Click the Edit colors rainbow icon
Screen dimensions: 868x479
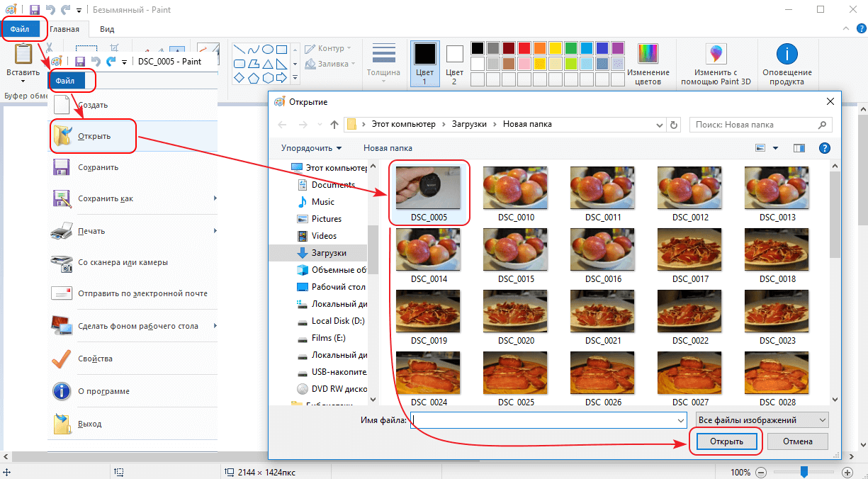click(648, 53)
